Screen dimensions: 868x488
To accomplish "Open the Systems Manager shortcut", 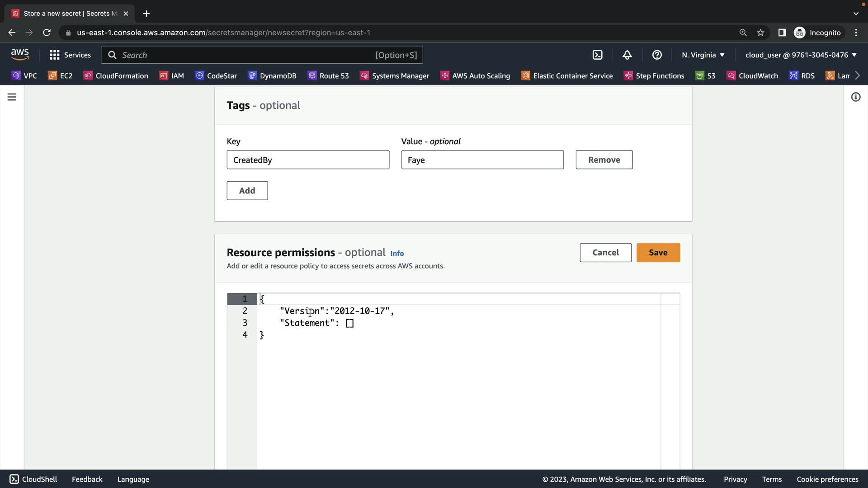I will (395, 75).
